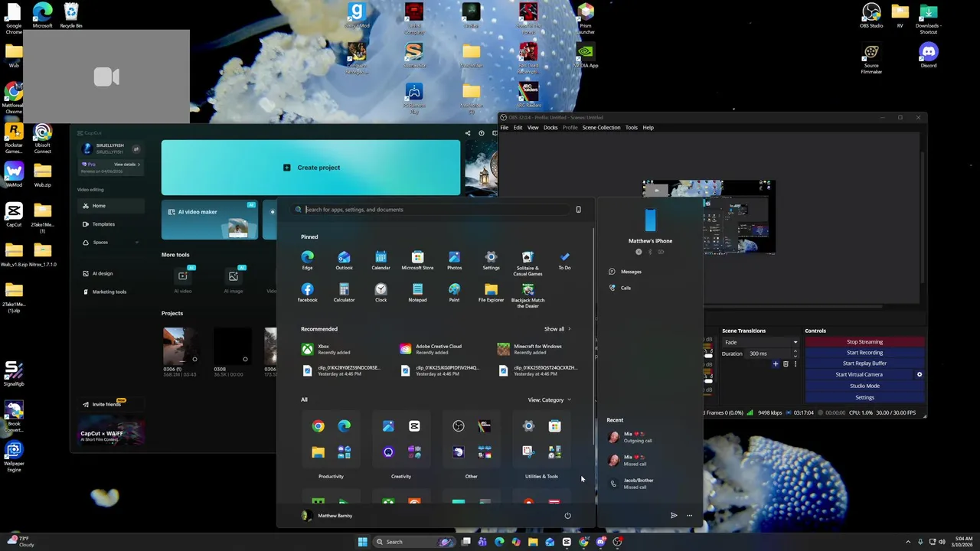This screenshot has width=980, height=551.
Task: Open OBS Docks menu
Action: [550, 128]
